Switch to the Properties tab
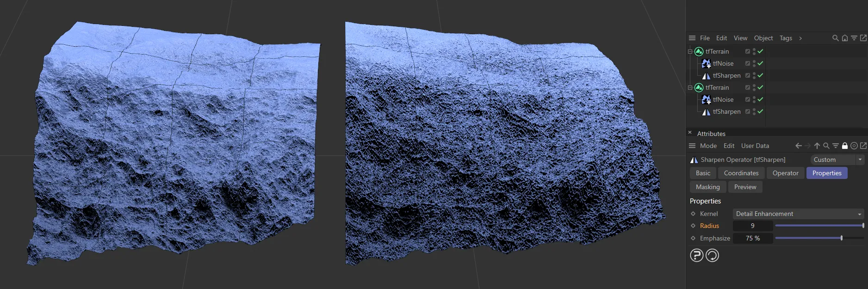The height and width of the screenshot is (289, 868). [827, 173]
